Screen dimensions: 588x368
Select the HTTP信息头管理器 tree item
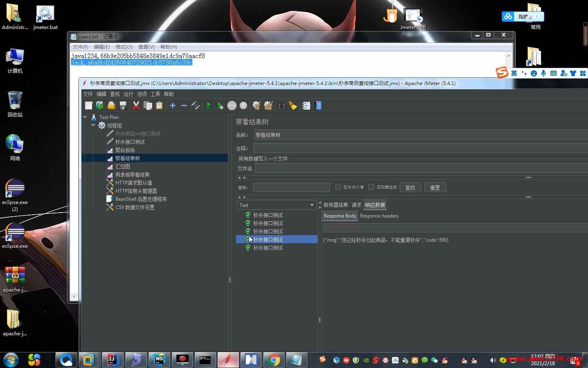coord(136,191)
